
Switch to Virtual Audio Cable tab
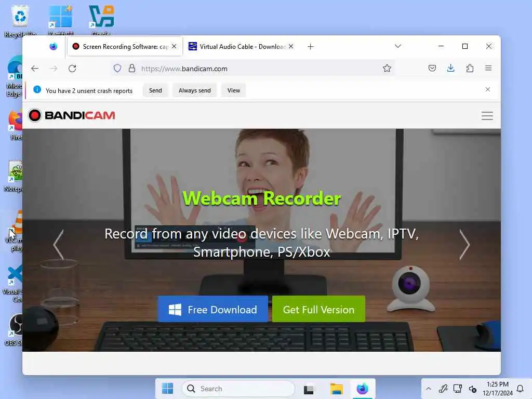[241, 46]
